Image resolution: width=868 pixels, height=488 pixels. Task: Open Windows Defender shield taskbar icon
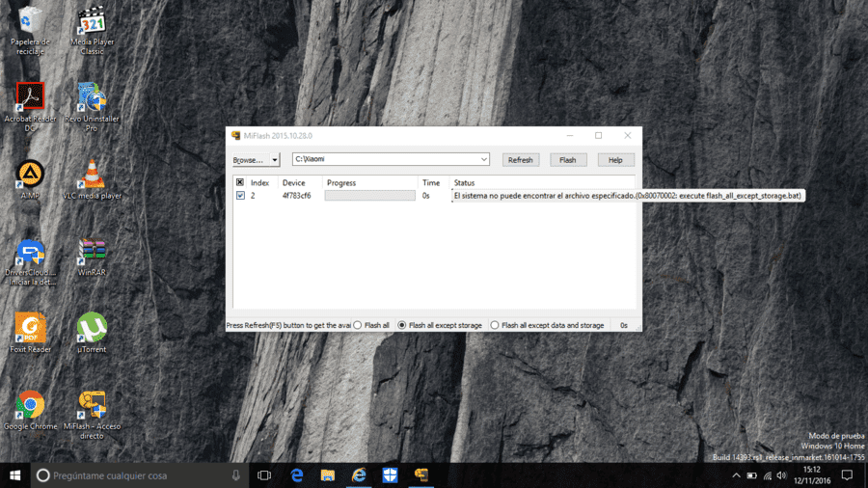pos(390,475)
